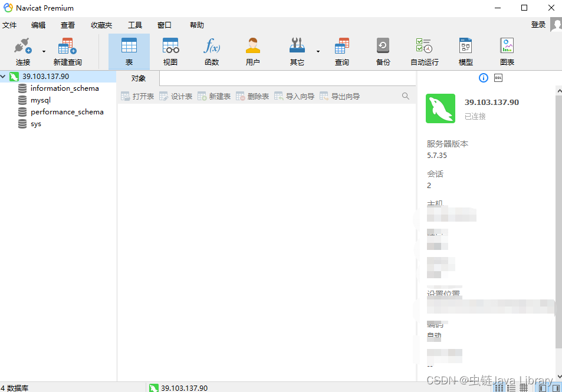Click the 设计表 button
This screenshot has width=562, height=392.
click(176, 97)
